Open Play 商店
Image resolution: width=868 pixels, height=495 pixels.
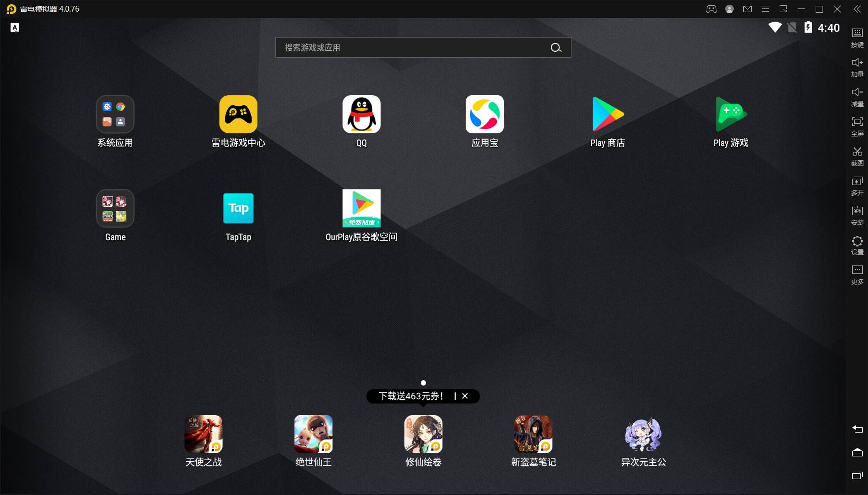(x=608, y=114)
